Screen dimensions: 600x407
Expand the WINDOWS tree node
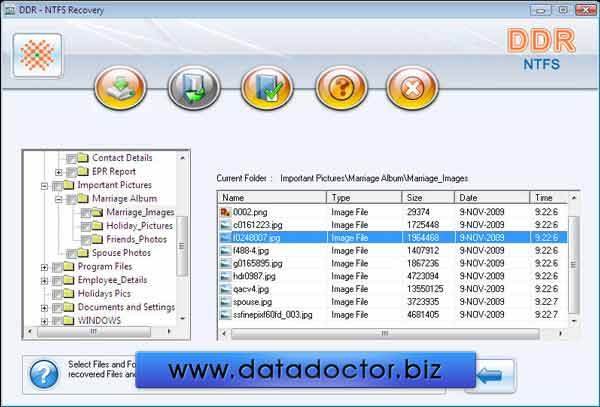(x=44, y=321)
